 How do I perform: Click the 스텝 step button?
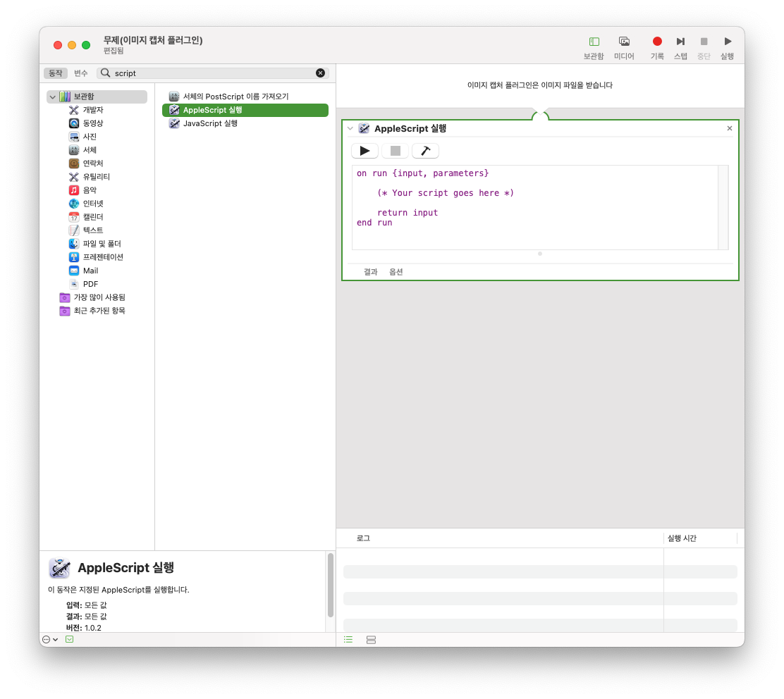680,48
